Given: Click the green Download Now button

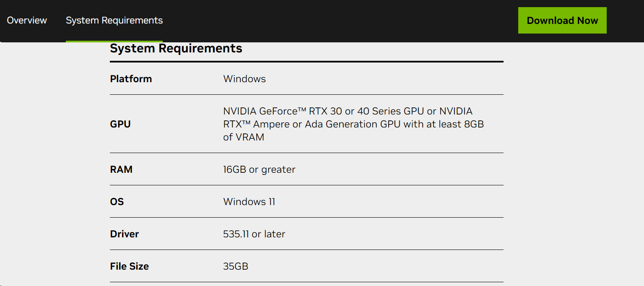Looking at the screenshot, I should [x=562, y=20].
